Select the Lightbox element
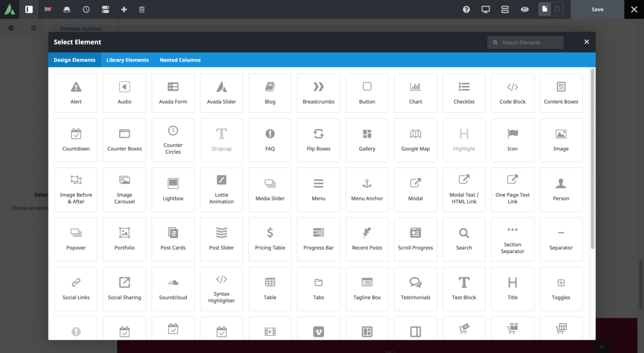 click(173, 190)
